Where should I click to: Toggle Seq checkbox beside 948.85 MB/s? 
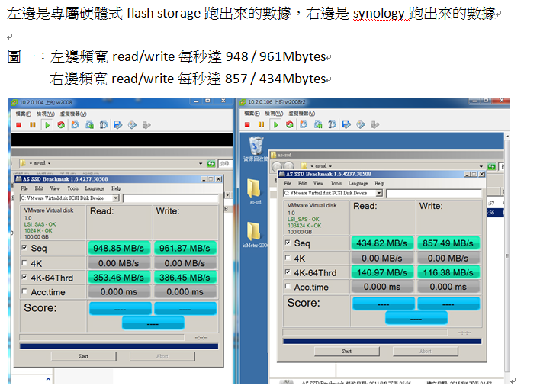pyautogui.click(x=24, y=247)
